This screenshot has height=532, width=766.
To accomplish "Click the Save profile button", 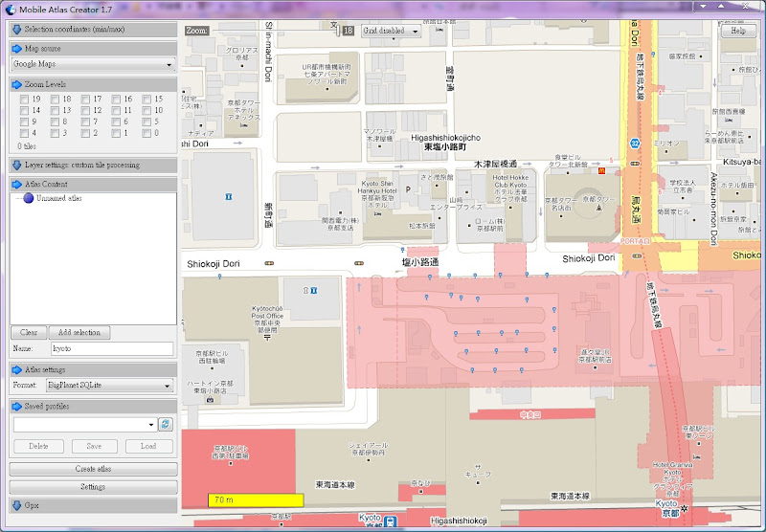I will point(94,446).
